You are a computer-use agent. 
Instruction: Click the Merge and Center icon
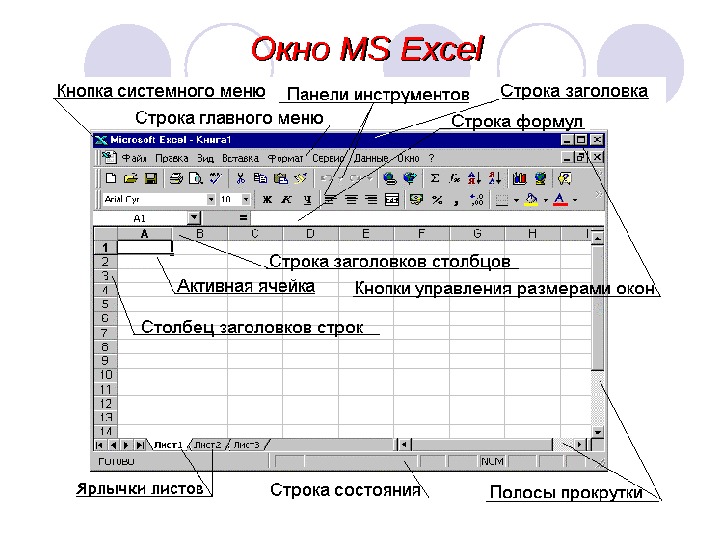pyautogui.click(x=392, y=199)
